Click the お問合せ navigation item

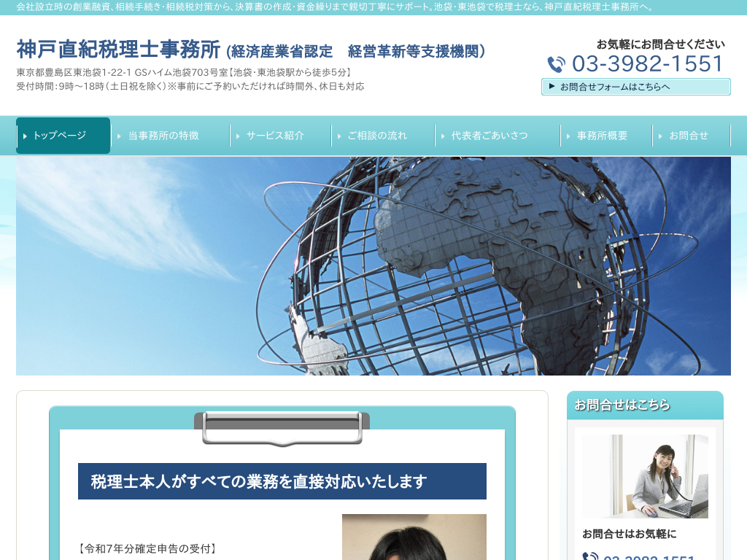[689, 136]
